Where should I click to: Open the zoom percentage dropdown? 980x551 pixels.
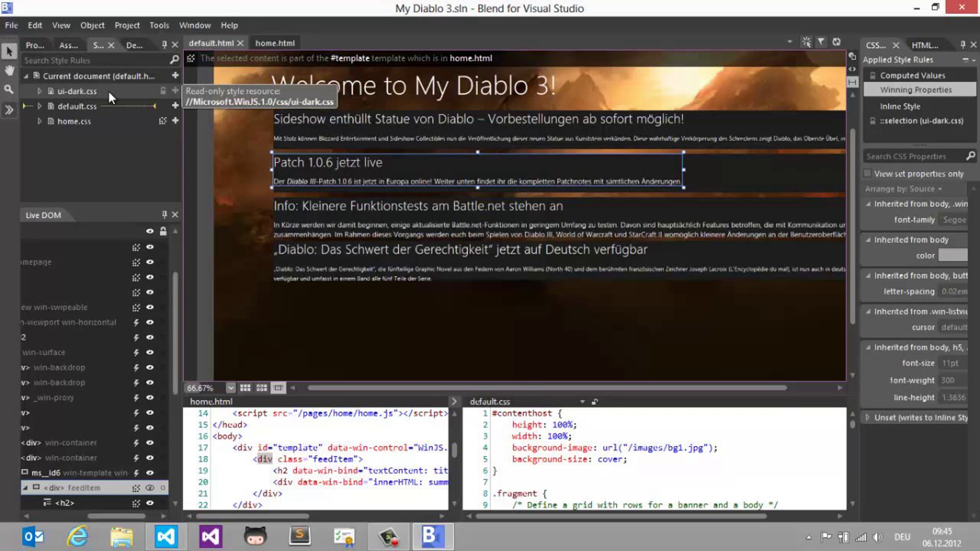[231, 388]
